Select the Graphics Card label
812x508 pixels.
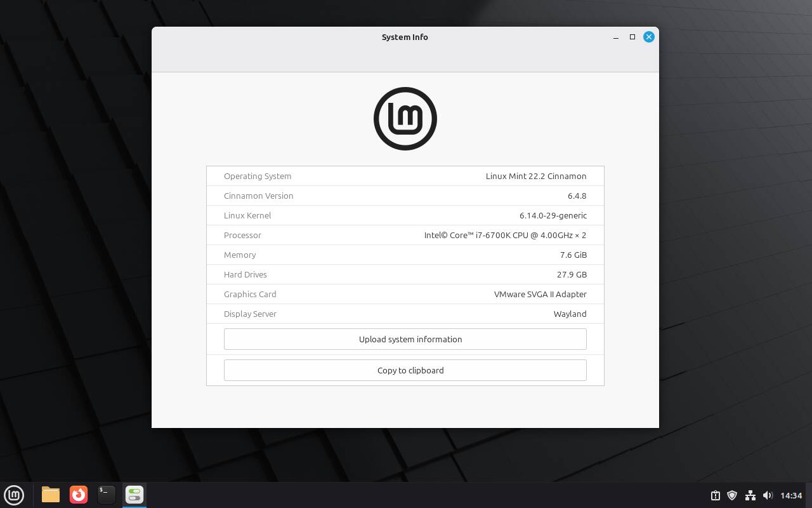coord(250,294)
